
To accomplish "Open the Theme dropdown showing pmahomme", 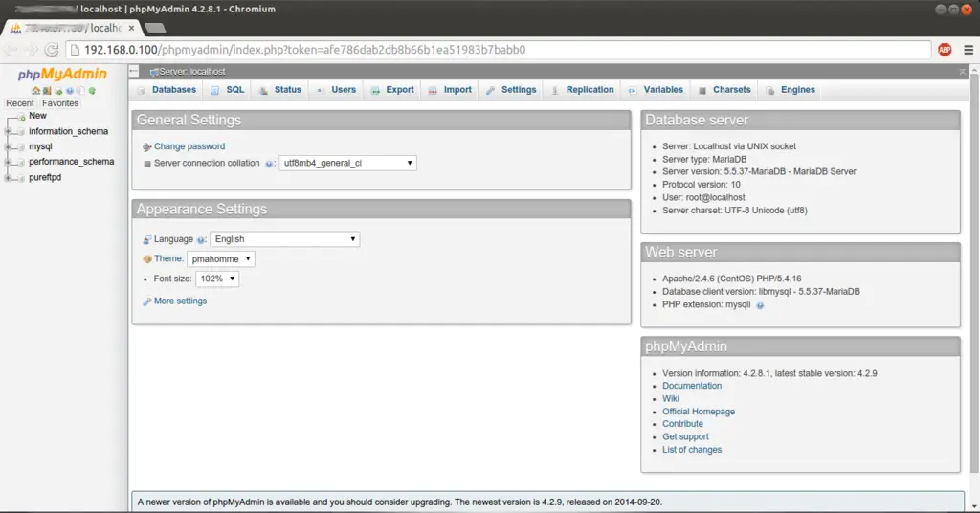I will 221,258.
